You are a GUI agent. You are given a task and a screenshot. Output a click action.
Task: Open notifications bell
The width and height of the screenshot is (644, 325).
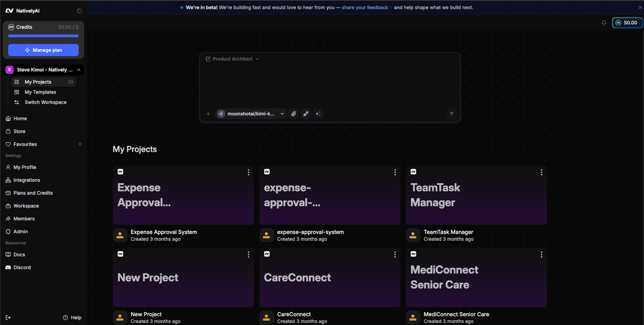(604, 23)
